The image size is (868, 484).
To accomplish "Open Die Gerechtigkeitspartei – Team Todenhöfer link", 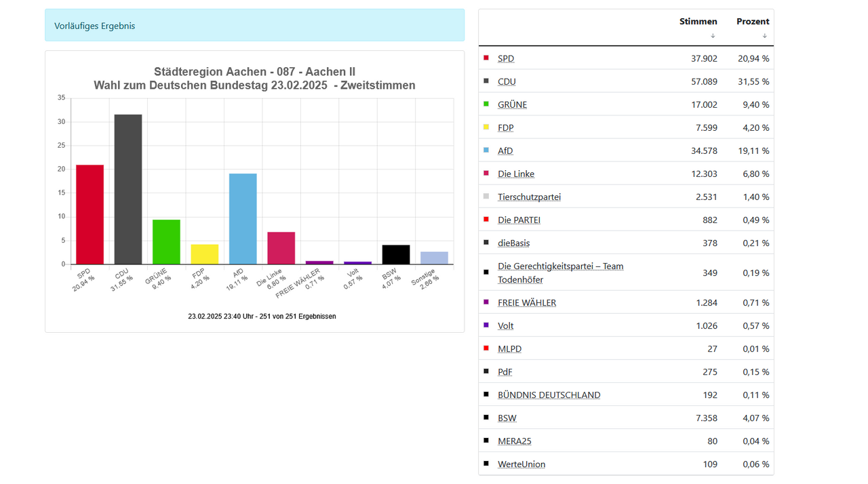I will [x=560, y=273].
